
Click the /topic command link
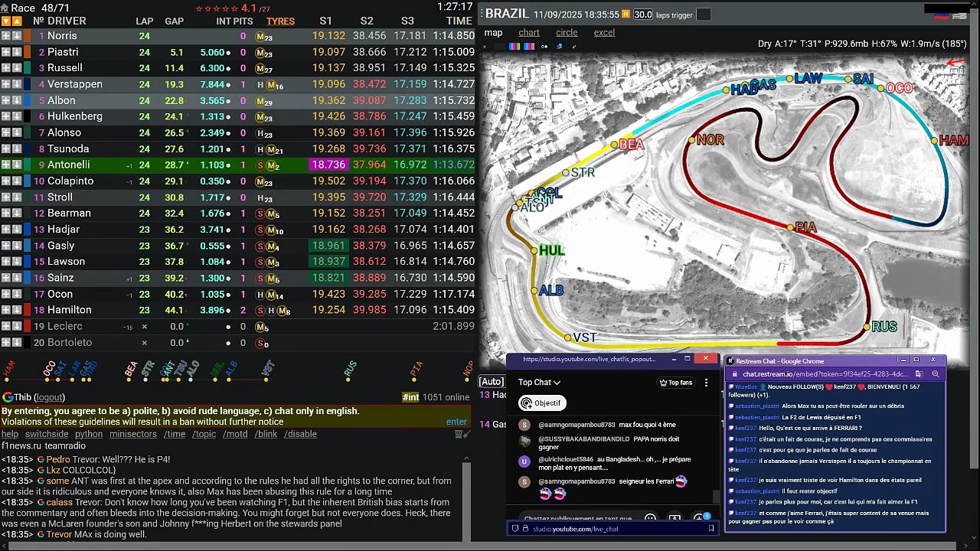click(x=204, y=434)
